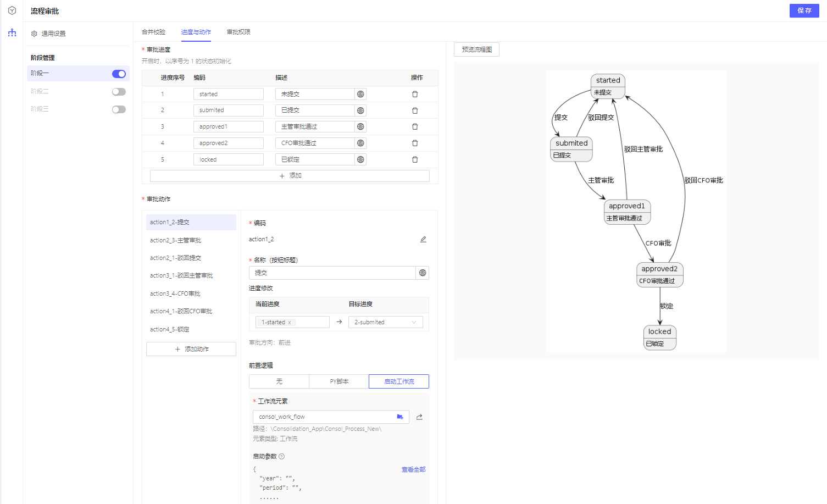Delete the 'started' progress row
827x504 pixels.
415,94
